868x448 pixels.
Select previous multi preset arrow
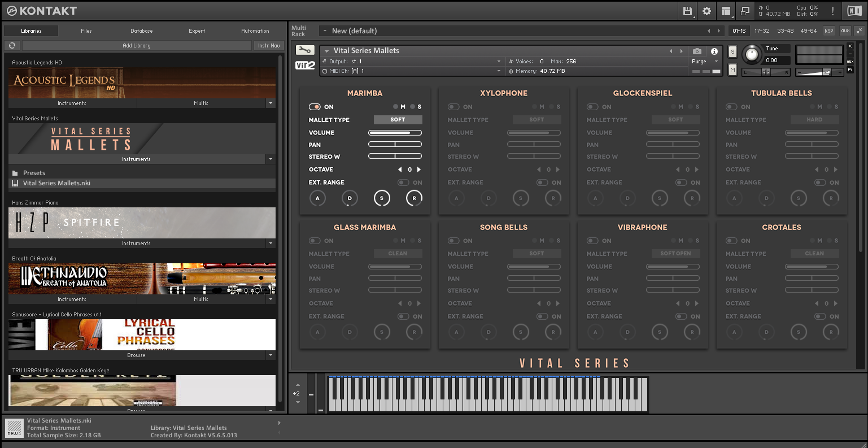click(x=709, y=31)
